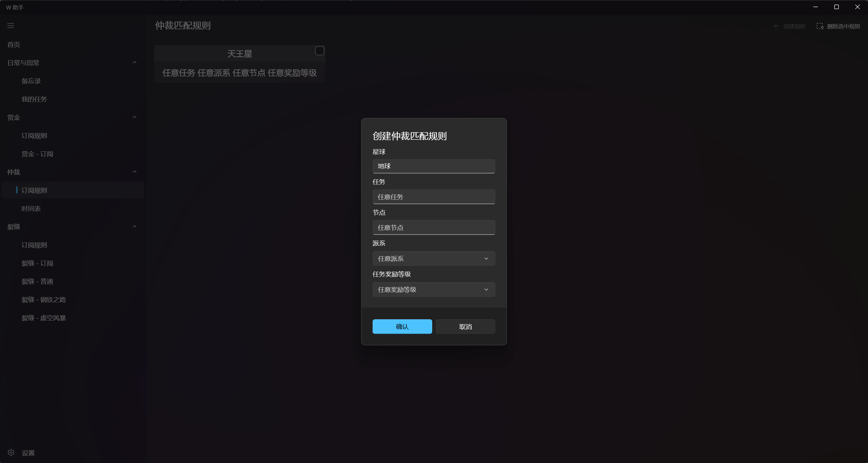This screenshot has height=463, width=868.
Task: Collapse the 赏金 section
Action: pyautogui.click(x=134, y=117)
